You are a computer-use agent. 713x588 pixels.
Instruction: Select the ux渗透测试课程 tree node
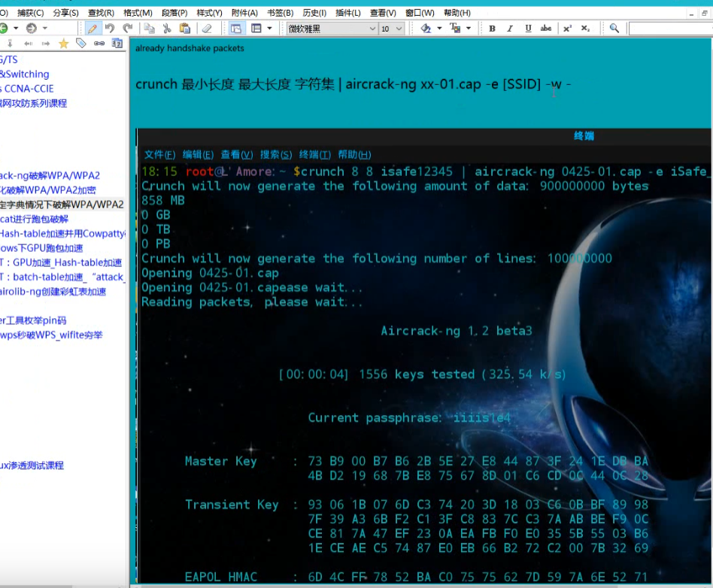[x=32, y=465]
